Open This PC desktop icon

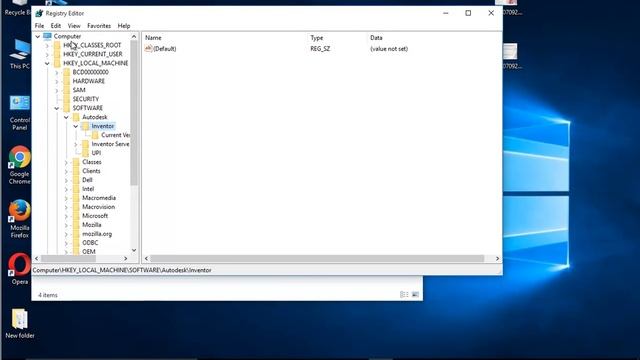20,54
